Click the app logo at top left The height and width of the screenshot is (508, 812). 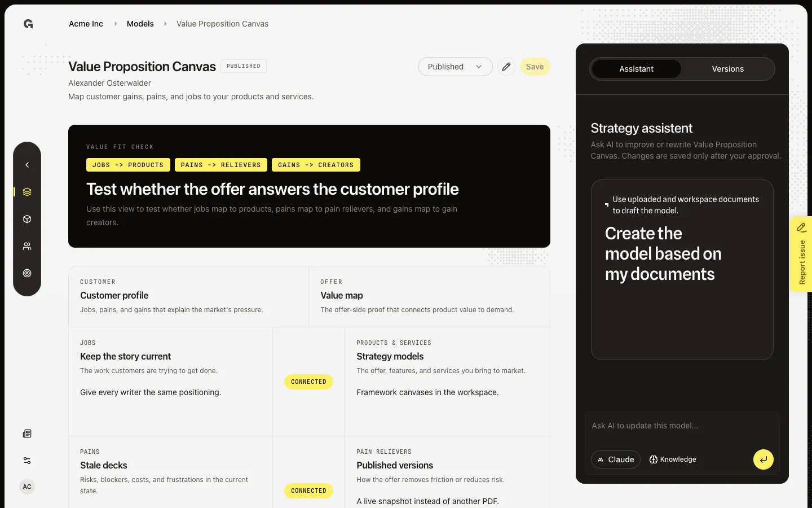pos(28,24)
